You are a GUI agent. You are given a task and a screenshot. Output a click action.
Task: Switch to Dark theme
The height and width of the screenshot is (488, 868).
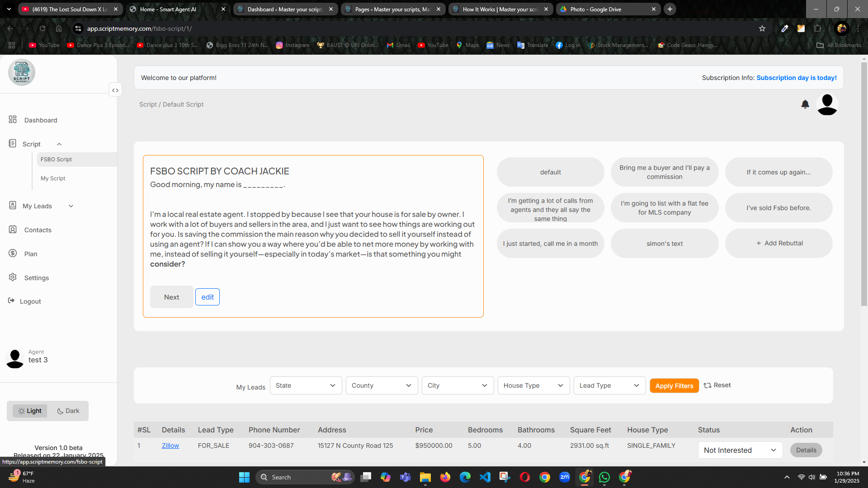coord(68,411)
